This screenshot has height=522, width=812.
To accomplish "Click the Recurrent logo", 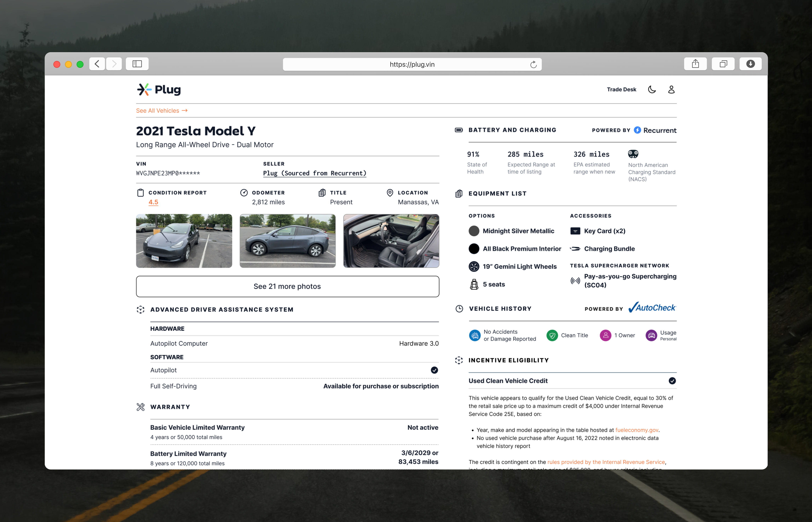I will (x=655, y=130).
